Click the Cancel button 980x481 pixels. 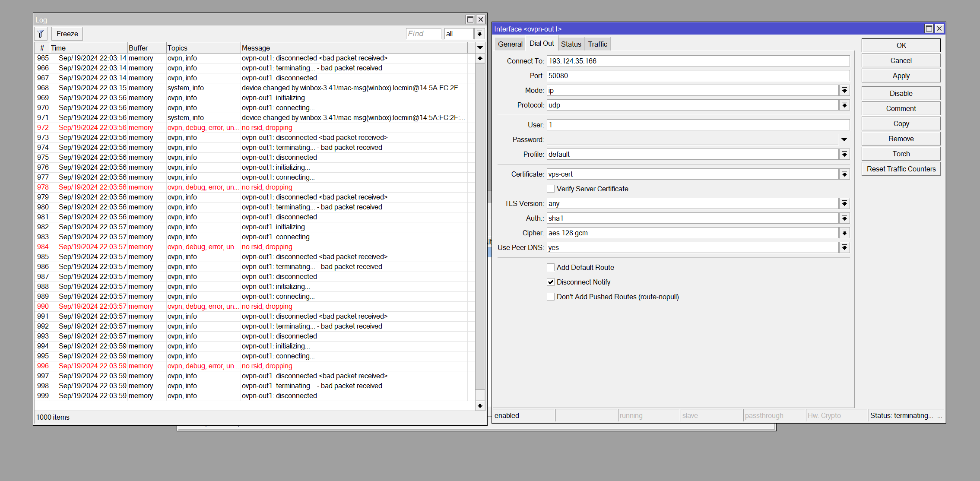(901, 60)
